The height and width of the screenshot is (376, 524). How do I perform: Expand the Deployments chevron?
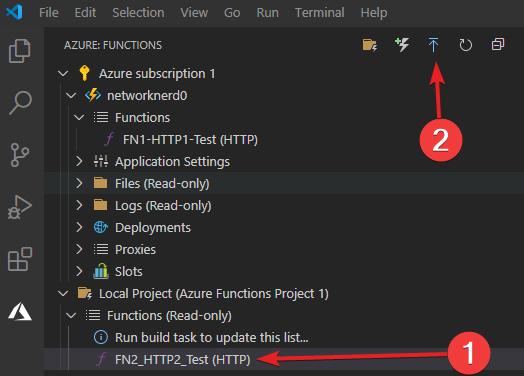[x=79, y=227]
